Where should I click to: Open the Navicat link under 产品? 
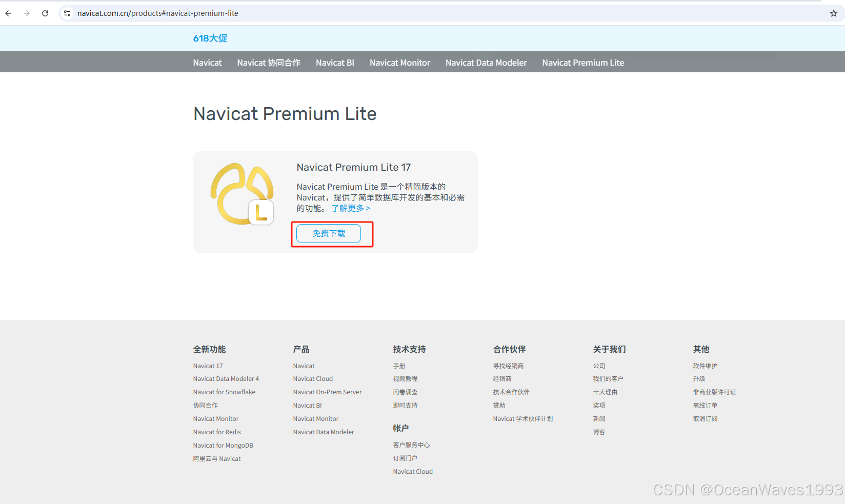tap(304, 366)
